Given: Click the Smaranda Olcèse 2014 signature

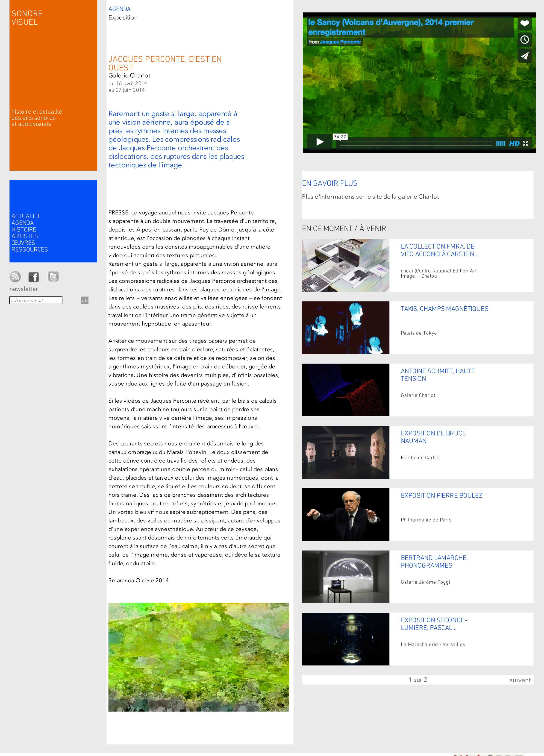Looking at the screenshot, I should 138,580.
